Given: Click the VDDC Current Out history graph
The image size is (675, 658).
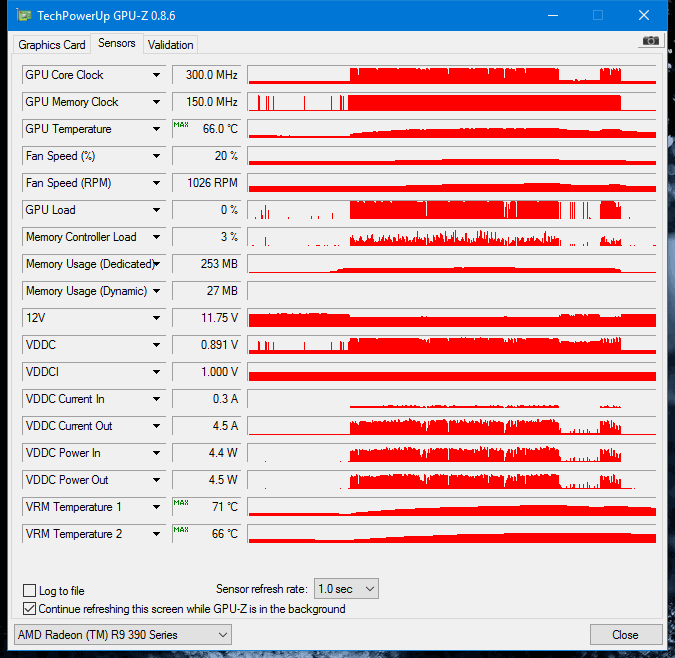Looking at the screenshot, I should point(452,426).
